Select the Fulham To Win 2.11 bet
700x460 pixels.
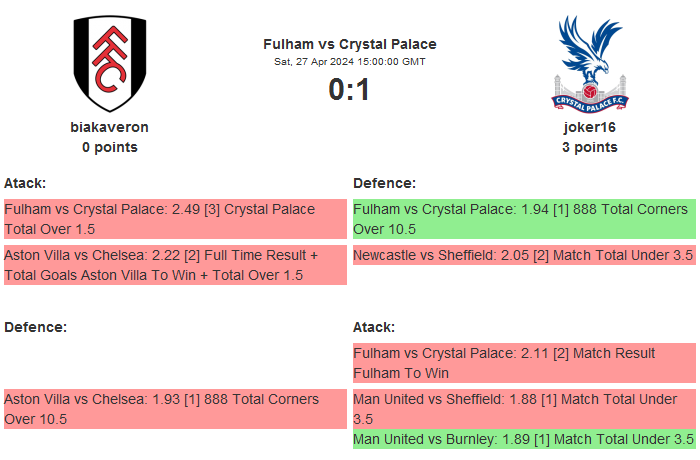(524, 363)
